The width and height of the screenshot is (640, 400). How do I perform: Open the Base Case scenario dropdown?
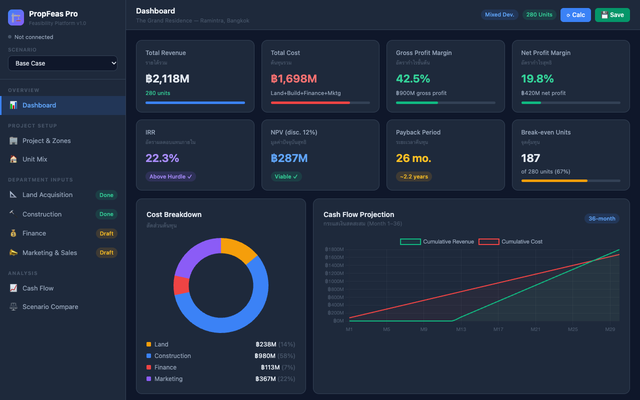click(63, 63)
